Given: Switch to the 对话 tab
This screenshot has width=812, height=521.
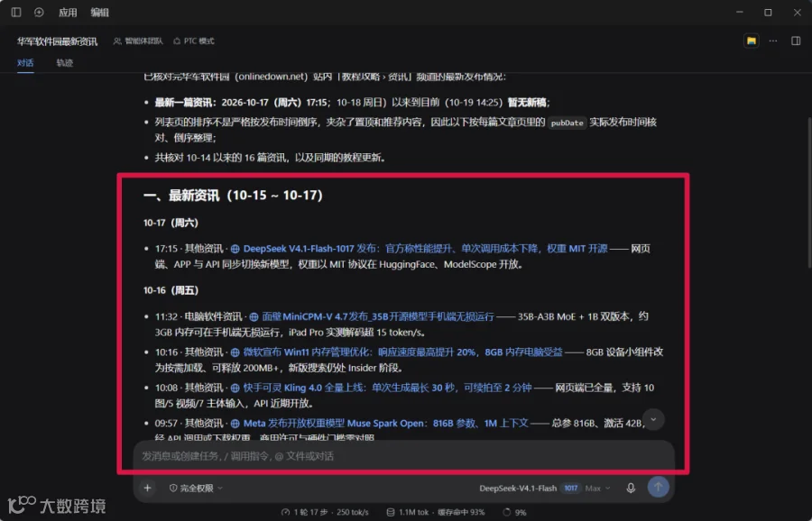Looking at the screenshot, I should 25,62.
